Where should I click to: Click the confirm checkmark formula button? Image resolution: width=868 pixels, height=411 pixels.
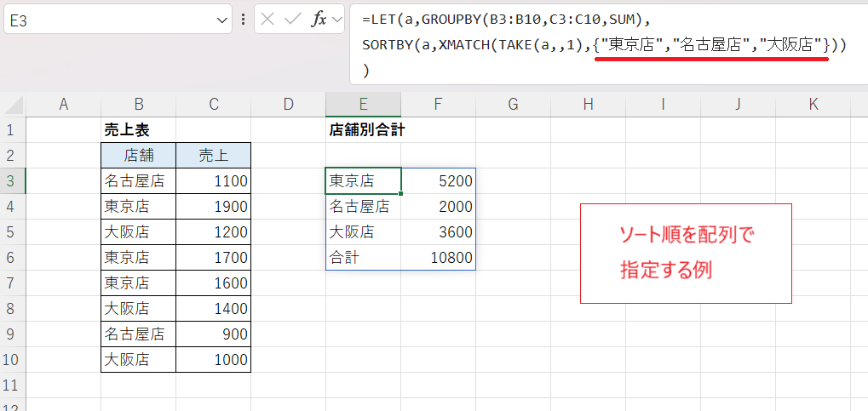(291, 20)
